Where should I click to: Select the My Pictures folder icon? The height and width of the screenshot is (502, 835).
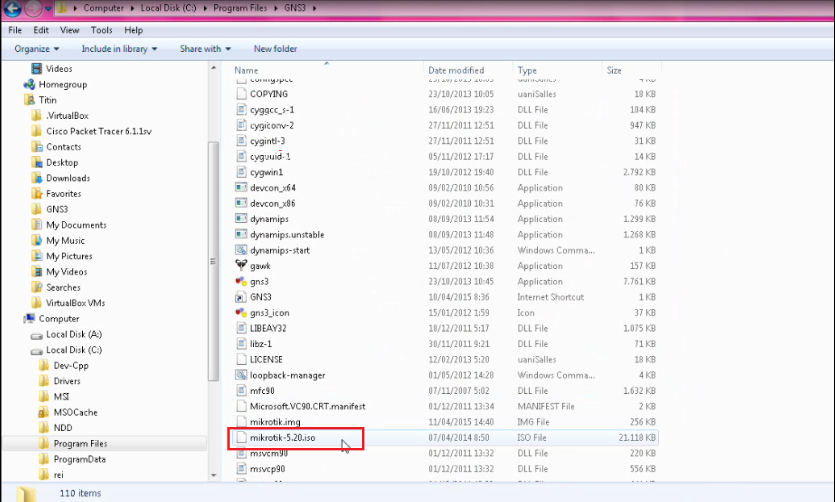coord(36,256)
